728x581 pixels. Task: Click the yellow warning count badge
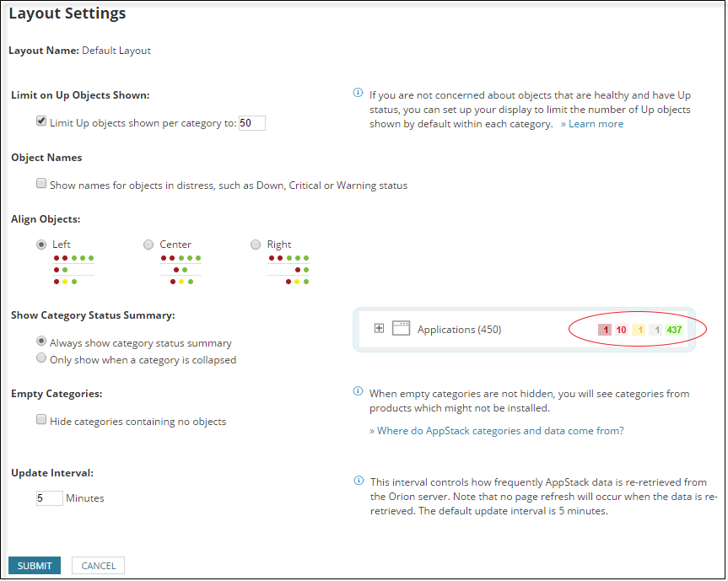[x=642, y=329]
